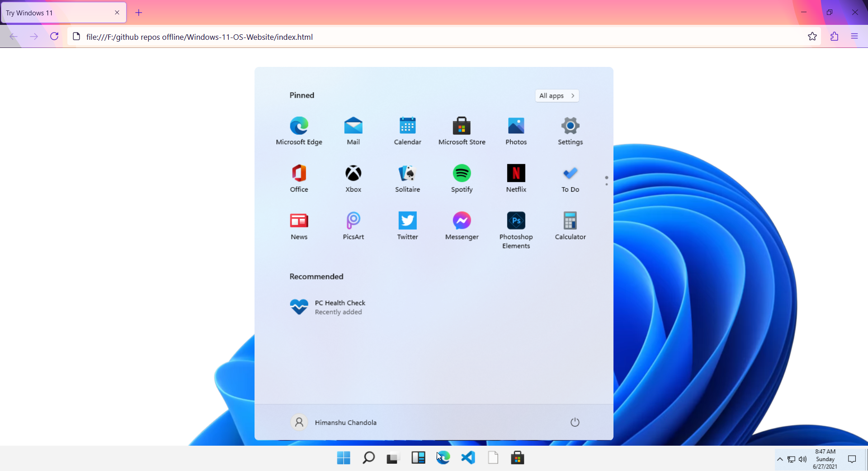Launch Netflix
The image size is (868, 471).
click(516, 178)
